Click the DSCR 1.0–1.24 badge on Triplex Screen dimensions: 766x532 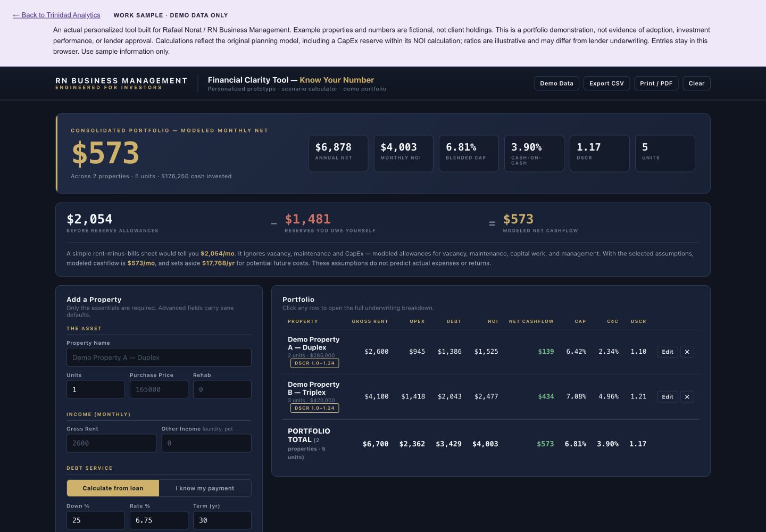coord(314,408)
